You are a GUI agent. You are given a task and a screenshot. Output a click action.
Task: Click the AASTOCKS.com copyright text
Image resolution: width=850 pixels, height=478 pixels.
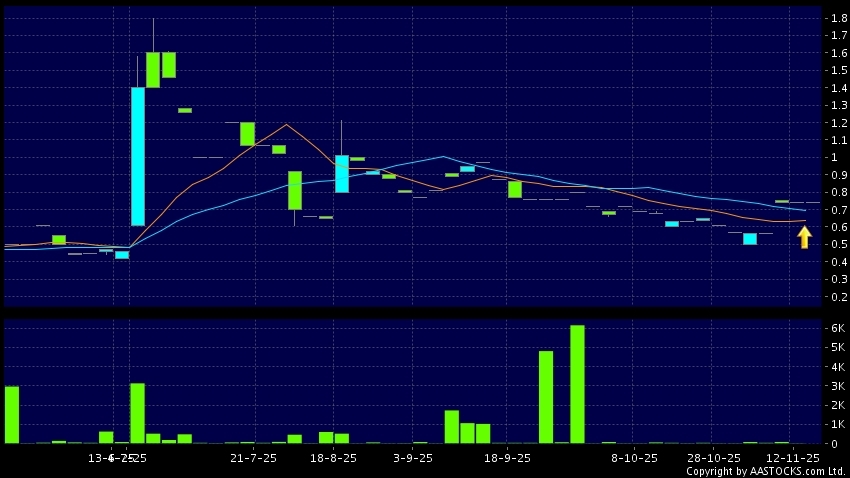pyautogui.click(x=765, y=471)
